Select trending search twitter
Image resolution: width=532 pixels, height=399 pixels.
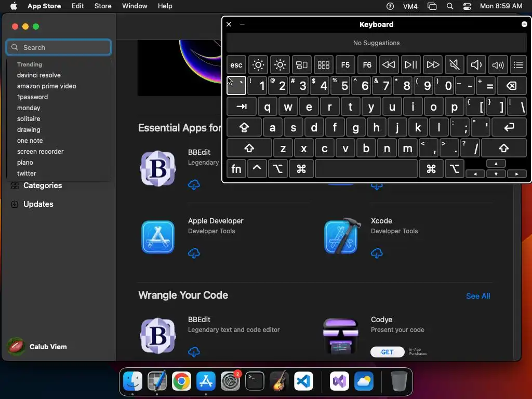coord(26,173)
